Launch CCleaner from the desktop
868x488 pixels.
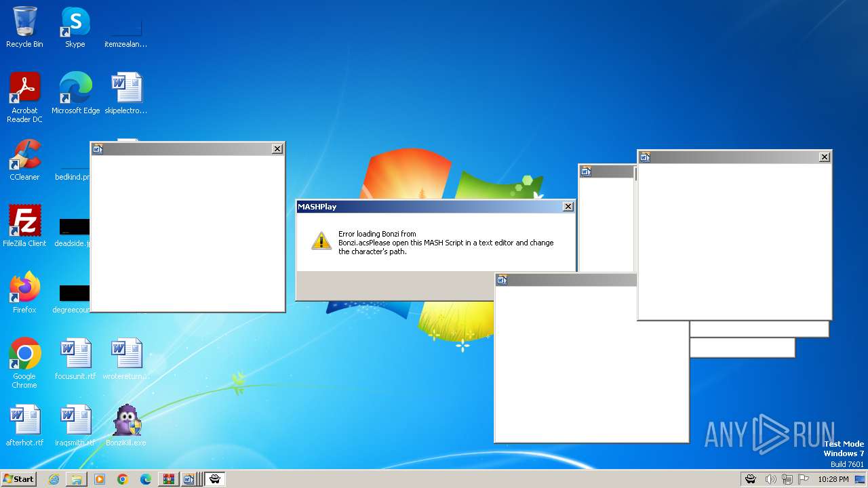click(x=24, y=159)
